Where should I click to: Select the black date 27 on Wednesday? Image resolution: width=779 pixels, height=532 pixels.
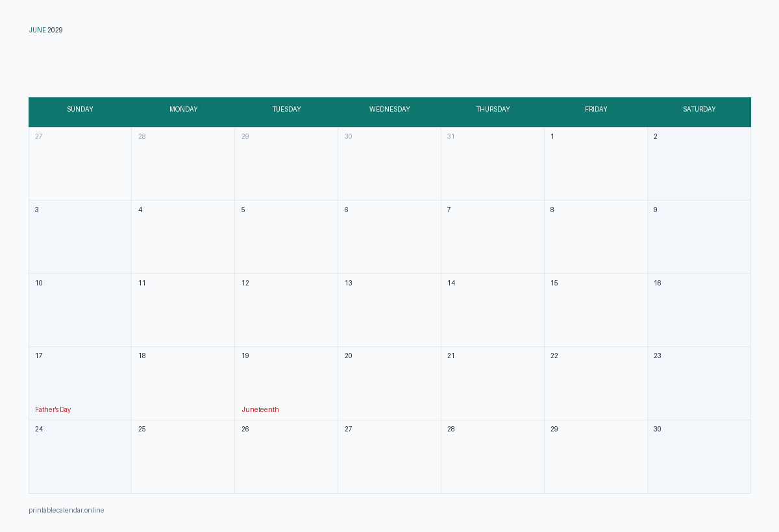[349, 429]
